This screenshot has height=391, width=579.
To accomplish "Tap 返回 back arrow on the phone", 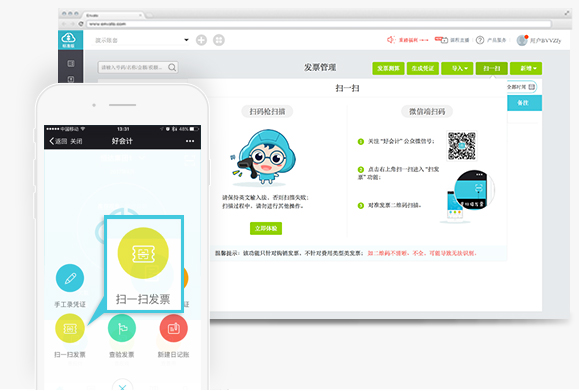I will (x=58, y=141).
